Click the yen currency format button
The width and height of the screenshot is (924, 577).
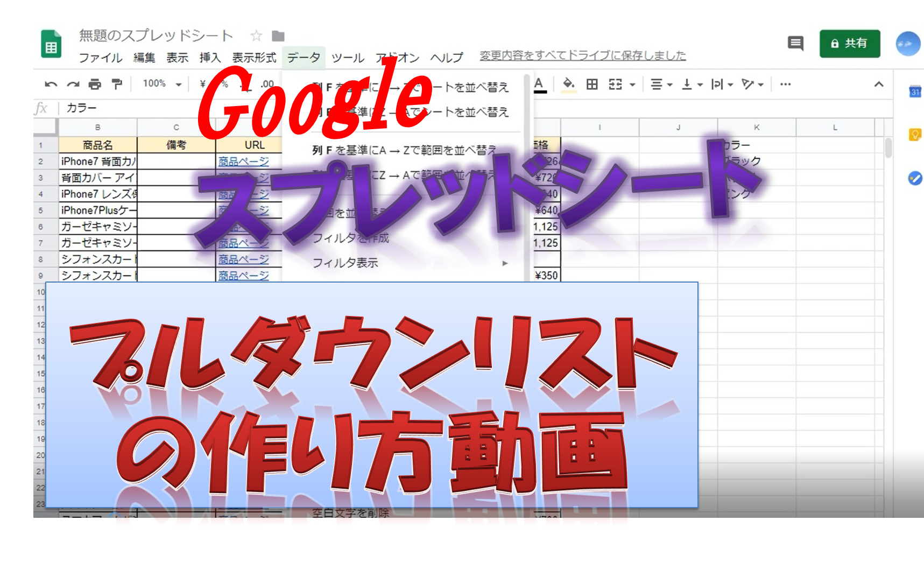tap(203, 84)
